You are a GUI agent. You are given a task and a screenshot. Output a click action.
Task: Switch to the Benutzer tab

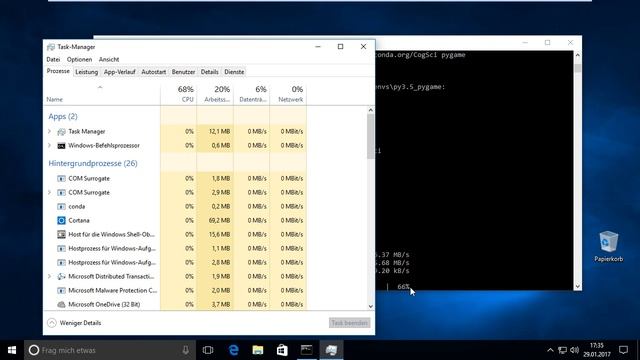tap(183, 72)
